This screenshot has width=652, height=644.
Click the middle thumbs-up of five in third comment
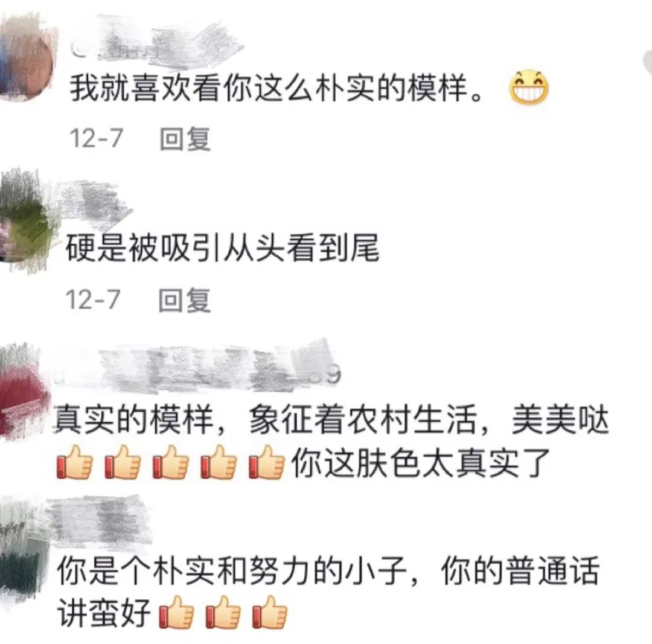170,462
